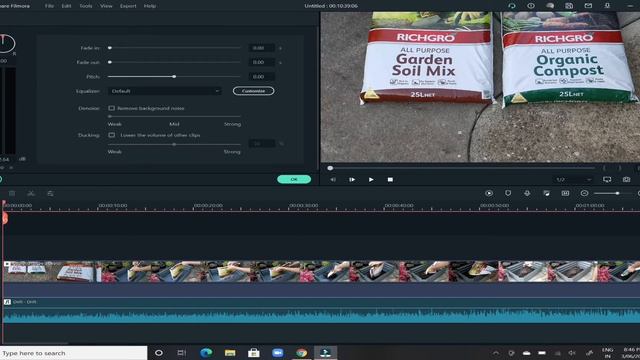Click the split scissors icon above timeline
This screenshot has width=640, height=360.
coord(31,193)
